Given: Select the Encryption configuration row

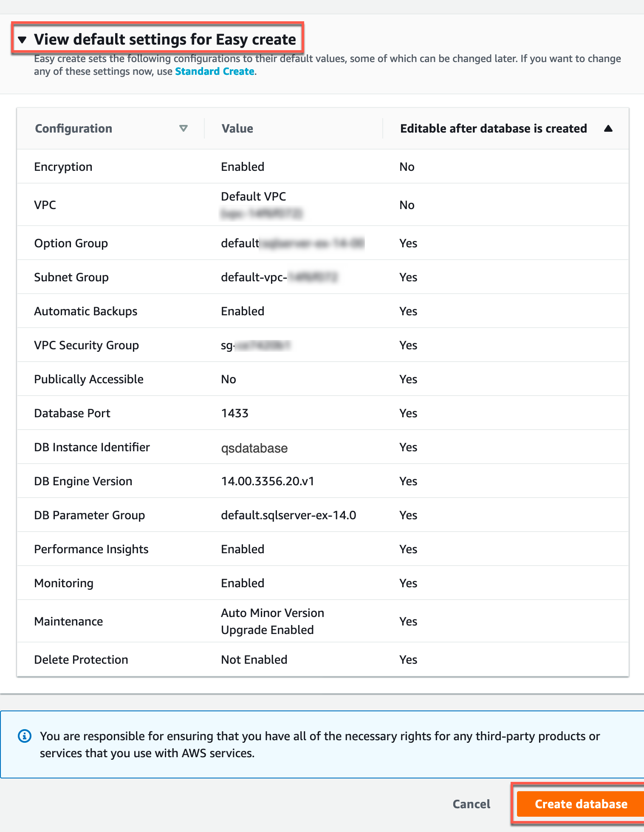Looking at the screenshot, I should [63, 167].
